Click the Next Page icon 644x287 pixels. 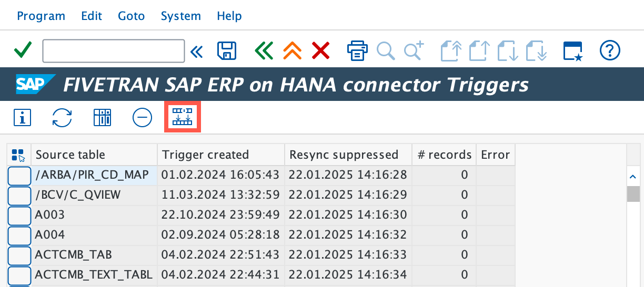tap(508, 51)
